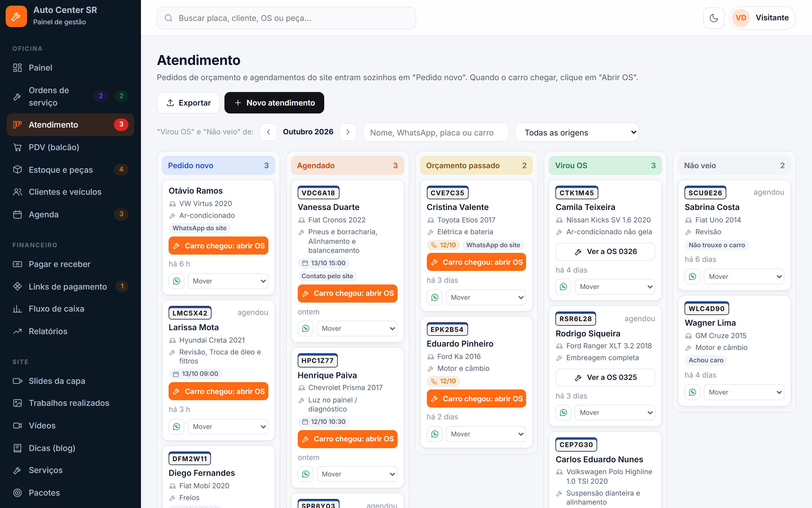The width and height of the screenshot is (812, 508).
Task: Open WhatsApp chat for Rodrigo Siqueira
Action: pos(563,412)
